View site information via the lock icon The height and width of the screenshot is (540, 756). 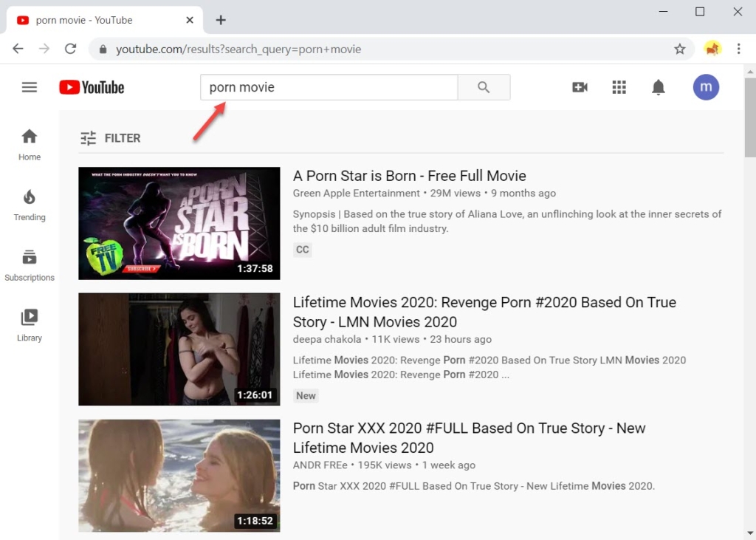103,49
